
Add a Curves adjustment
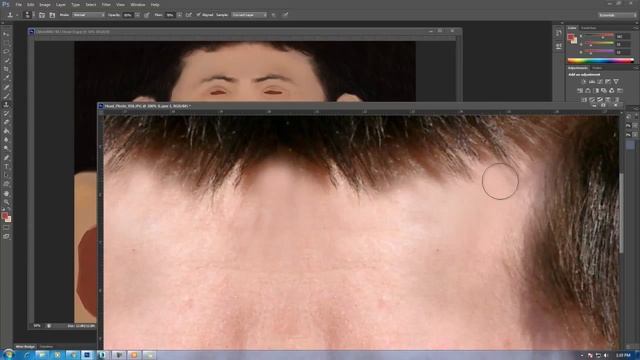600,82
